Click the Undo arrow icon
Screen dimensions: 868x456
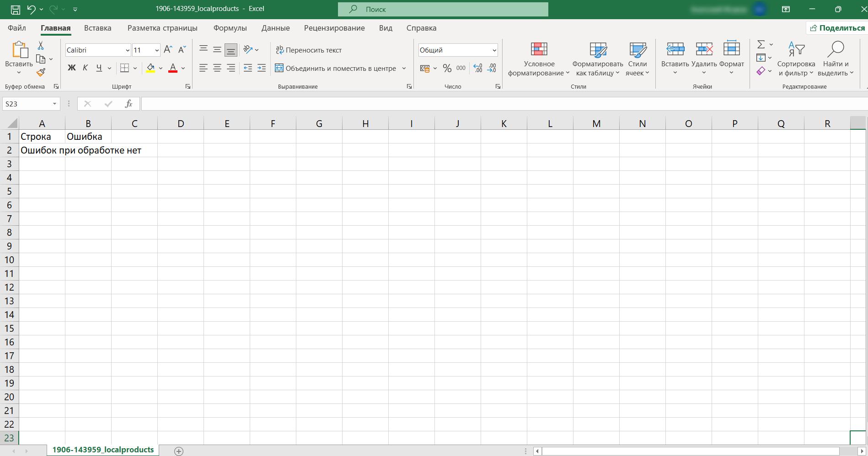tap(31, 9)
